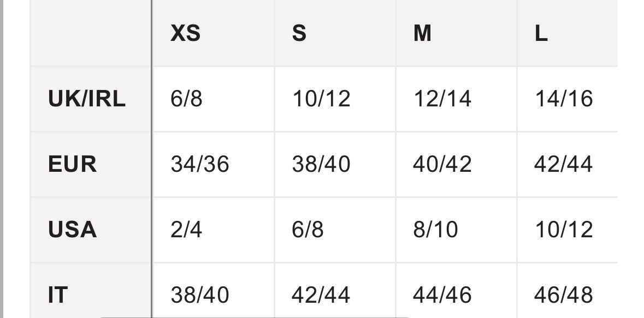This screenshot has width=644, height=318.
Task: Click the EUR 34/36 cell
Action: 213,164
